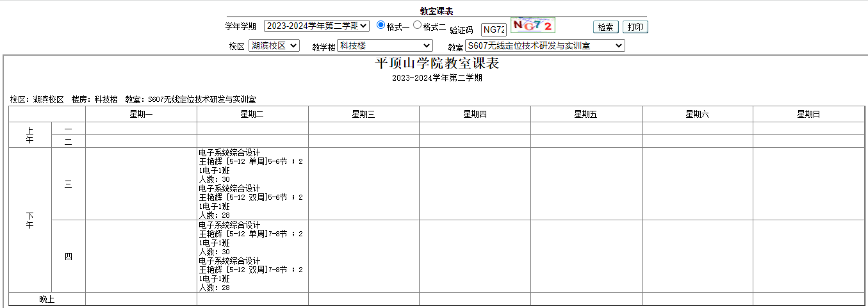Viewport: 868px width, 308px height.
Task: Open the 学年学期 semester dropdown
Action: tap(316, 26)
